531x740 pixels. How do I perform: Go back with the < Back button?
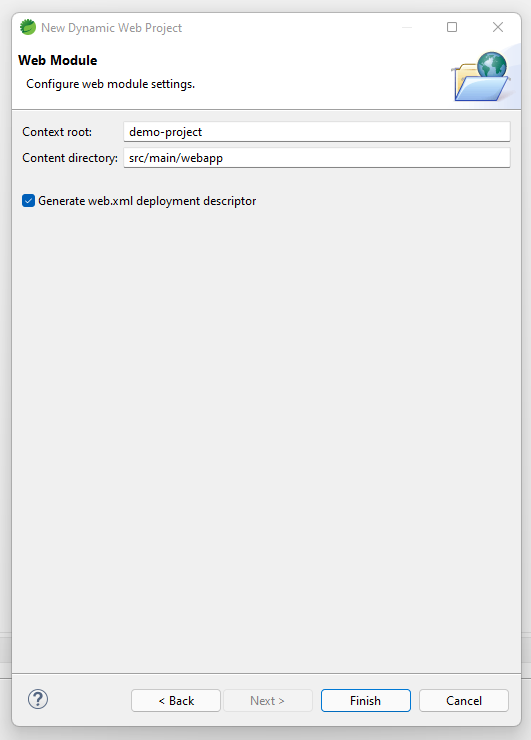click(176, 700)
